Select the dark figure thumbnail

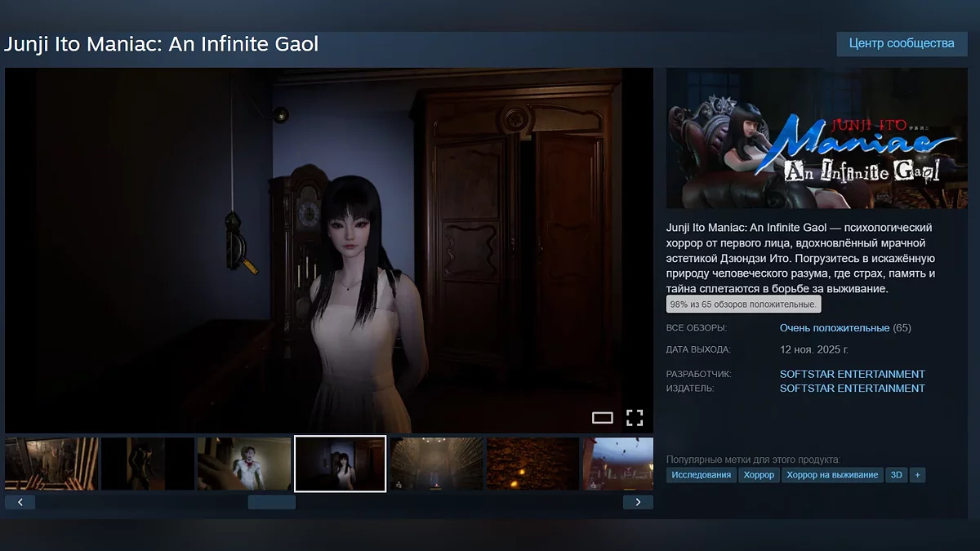[x=148, y=464]
